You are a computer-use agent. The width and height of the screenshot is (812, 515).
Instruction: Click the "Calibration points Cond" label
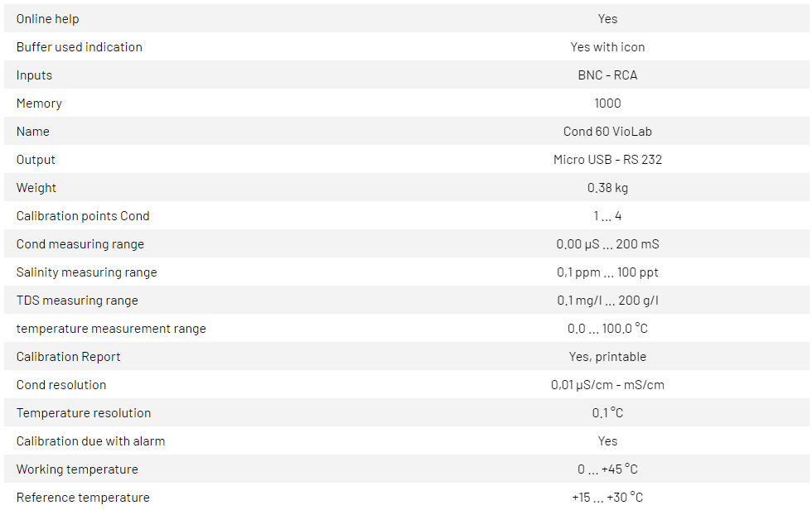(83, 216)
